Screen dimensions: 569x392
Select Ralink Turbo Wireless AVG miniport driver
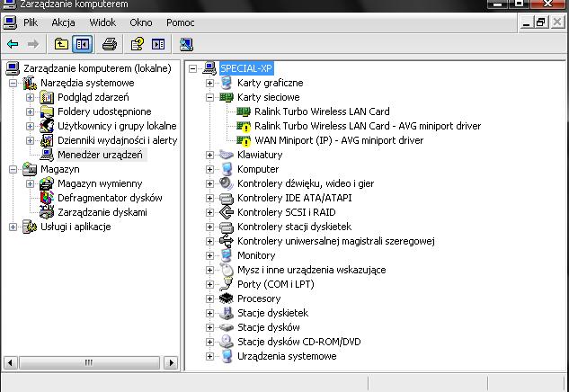[x=368, y=126]
